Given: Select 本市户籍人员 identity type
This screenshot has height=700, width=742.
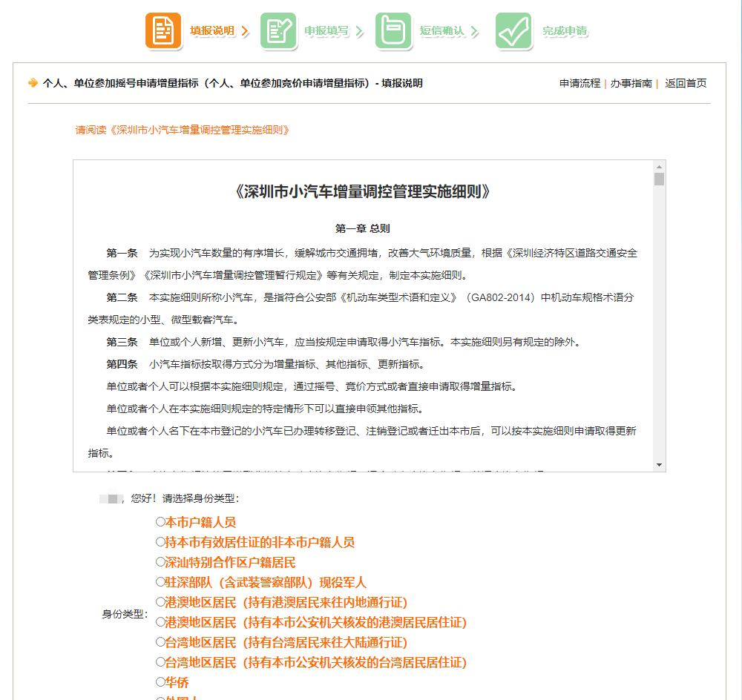Looking at the screenshot, I should 160,522.
